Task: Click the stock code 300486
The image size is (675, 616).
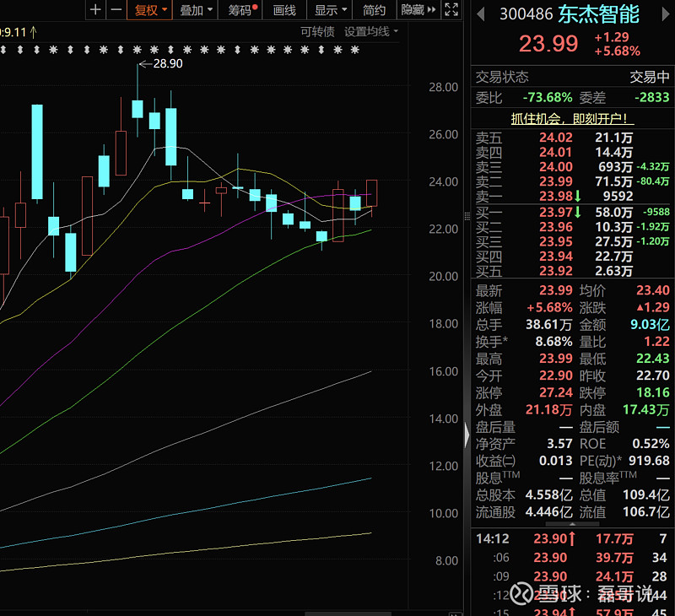Action: [x=526, y=14]
